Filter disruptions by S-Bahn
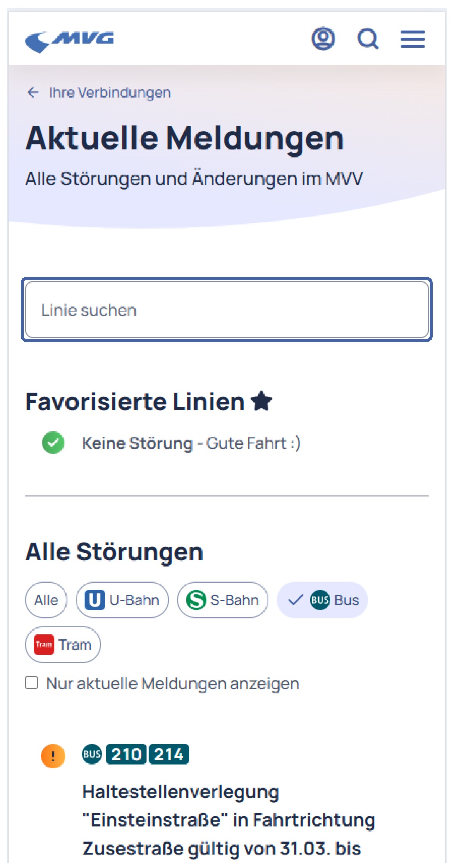454x868 pixels. tap(223, 600)
